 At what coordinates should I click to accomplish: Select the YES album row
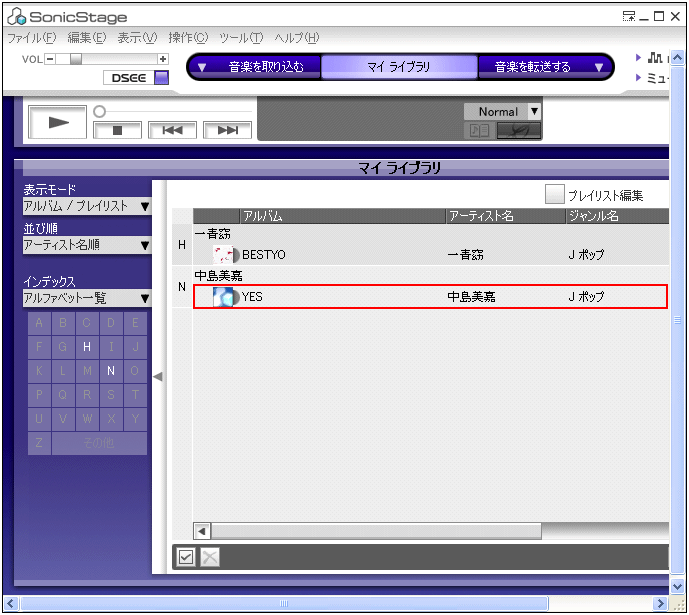point(431,297)
